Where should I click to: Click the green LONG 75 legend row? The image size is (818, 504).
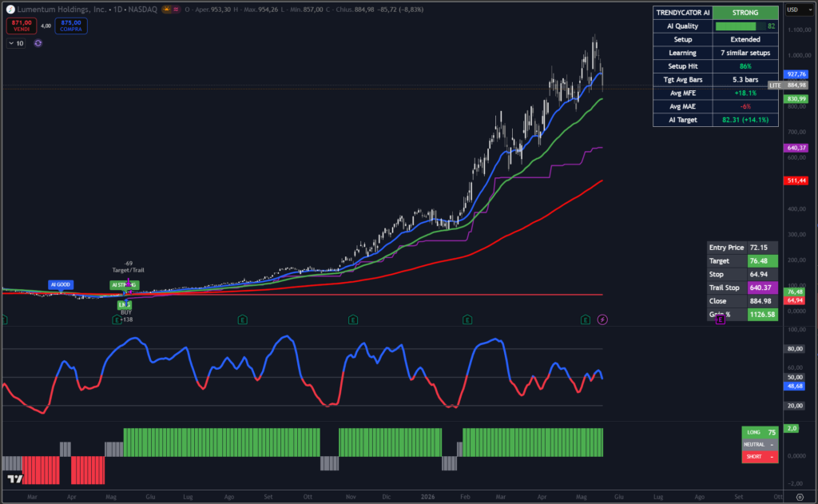(x=760, y=433)
